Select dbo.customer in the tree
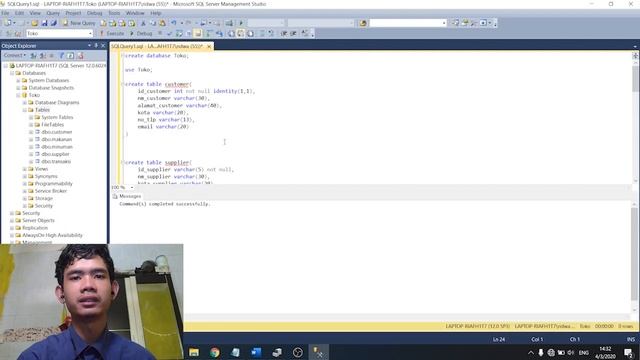 [x=57, y=132]
